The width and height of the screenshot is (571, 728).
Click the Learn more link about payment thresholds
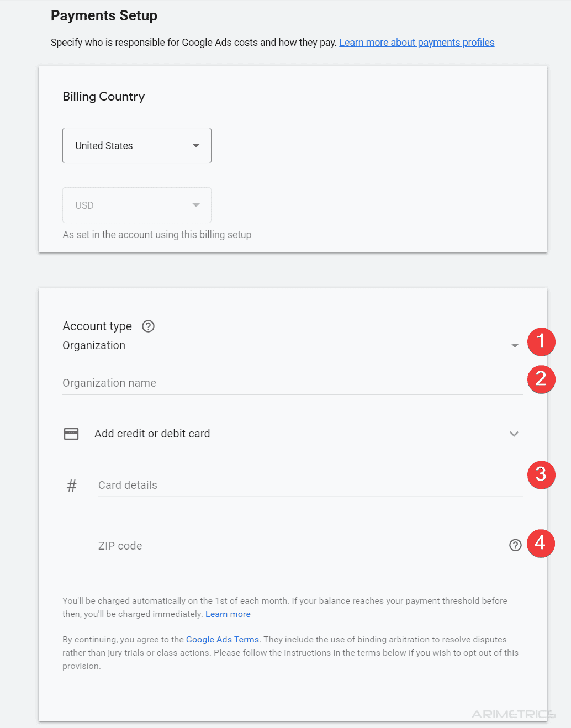click(x=228, y=614)
